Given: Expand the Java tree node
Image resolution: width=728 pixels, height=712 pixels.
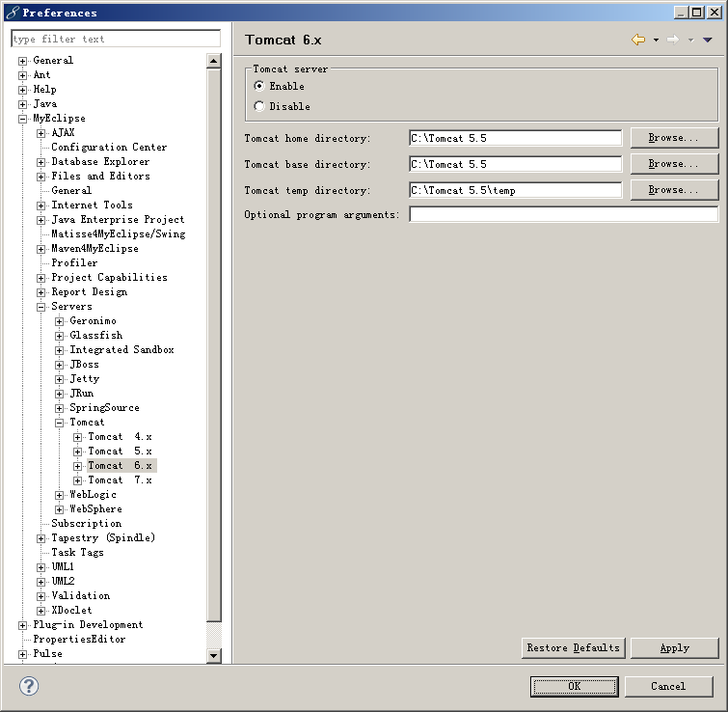Looking at the screenshot, I should pyautogui.click(x=22, y=104).
